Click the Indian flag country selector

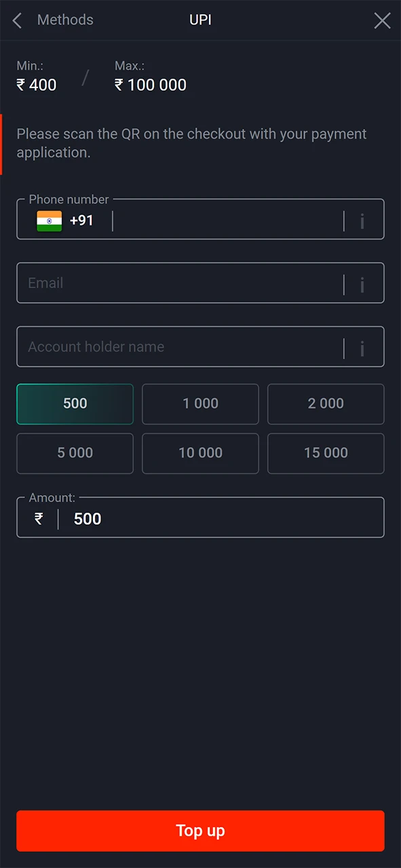coord(49,220)
